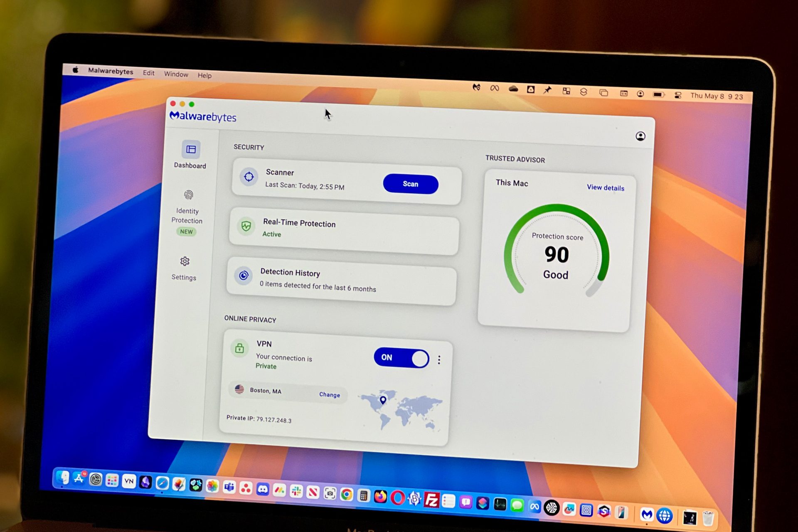
Task: Click the Protection score gauge
Action: (557, 250)
